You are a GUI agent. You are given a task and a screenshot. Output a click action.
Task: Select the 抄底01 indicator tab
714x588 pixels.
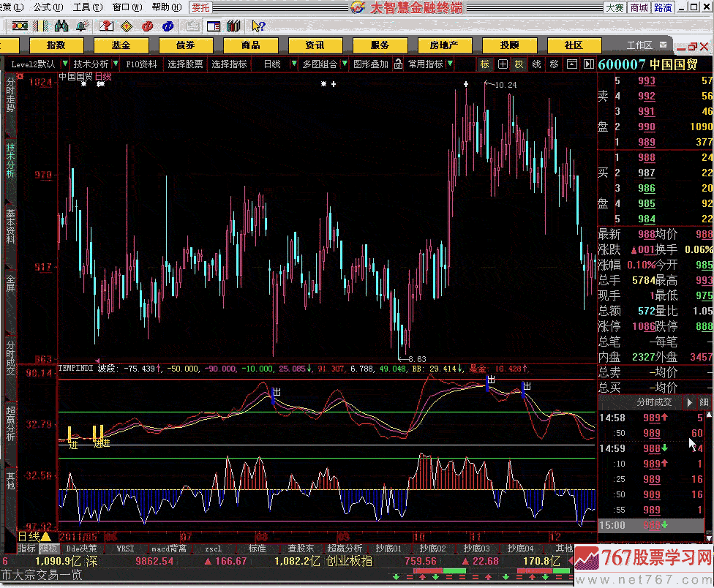tap(388, 549)
